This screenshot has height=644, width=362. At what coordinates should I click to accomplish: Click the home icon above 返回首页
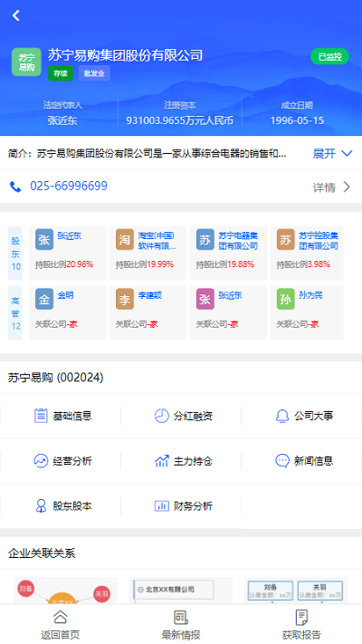[x=60, y=617]
